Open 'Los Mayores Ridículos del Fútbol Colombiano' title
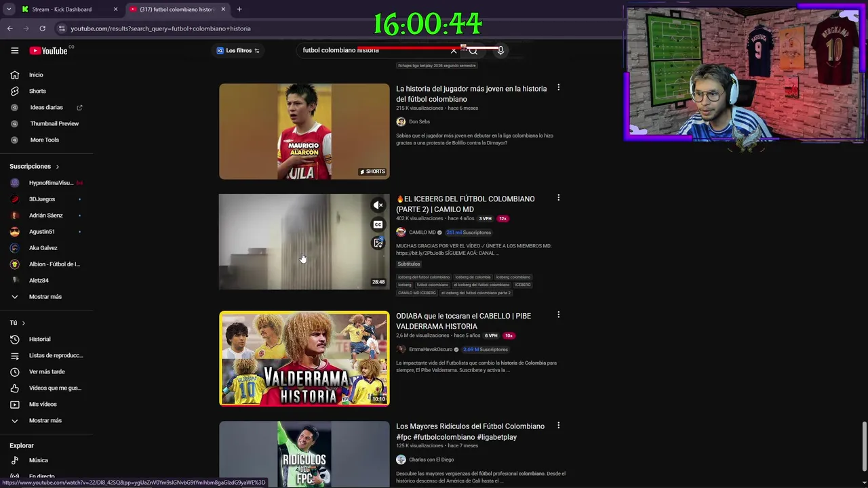868x488 pixels. 471,432
